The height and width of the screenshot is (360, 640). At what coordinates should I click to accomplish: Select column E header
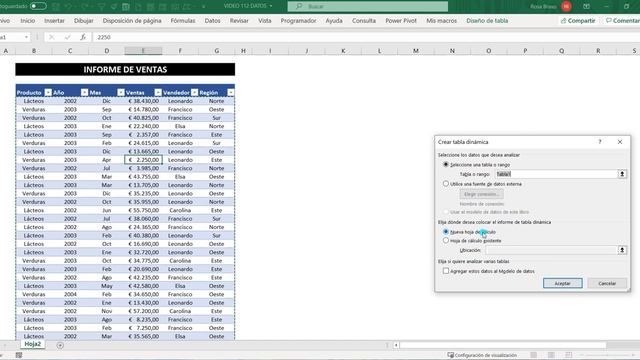(x=143, y=51)
